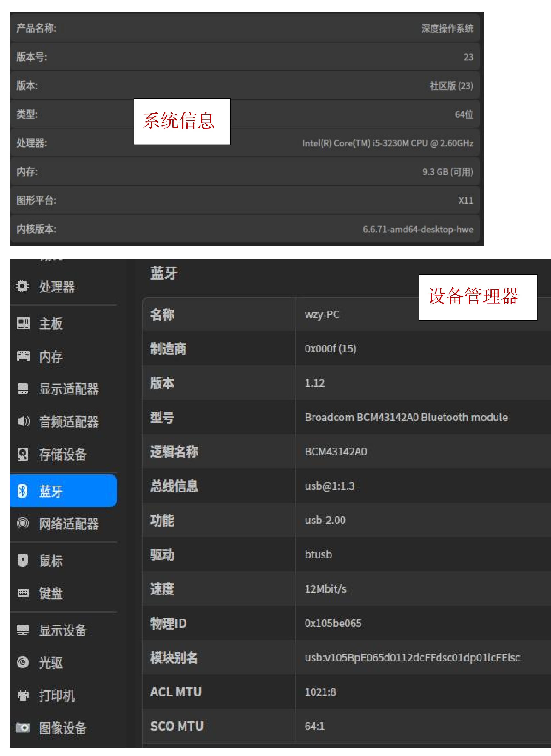Click the mouse icon next to 鼠标

(x=23, y=560)
